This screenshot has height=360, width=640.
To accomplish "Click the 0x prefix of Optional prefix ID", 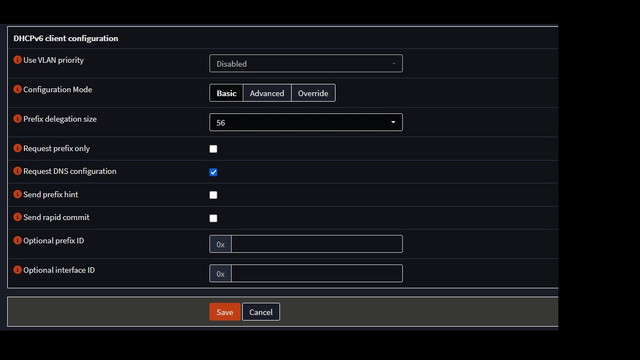I will pos(220,244).
